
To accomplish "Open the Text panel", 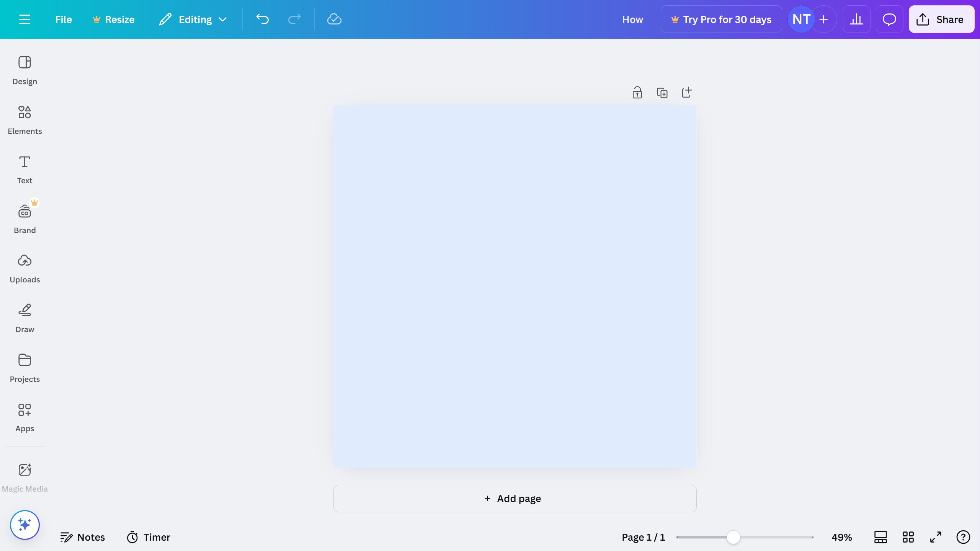I will point(24,169).
